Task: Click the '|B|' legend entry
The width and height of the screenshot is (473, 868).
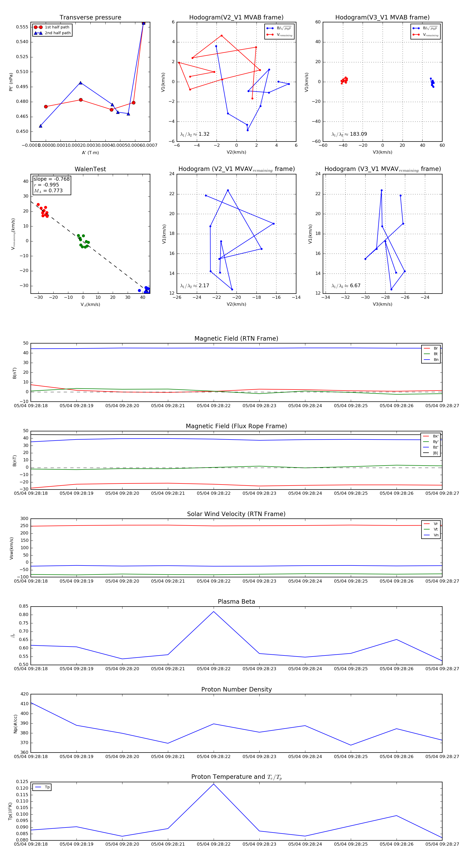Action: [431, 453]
